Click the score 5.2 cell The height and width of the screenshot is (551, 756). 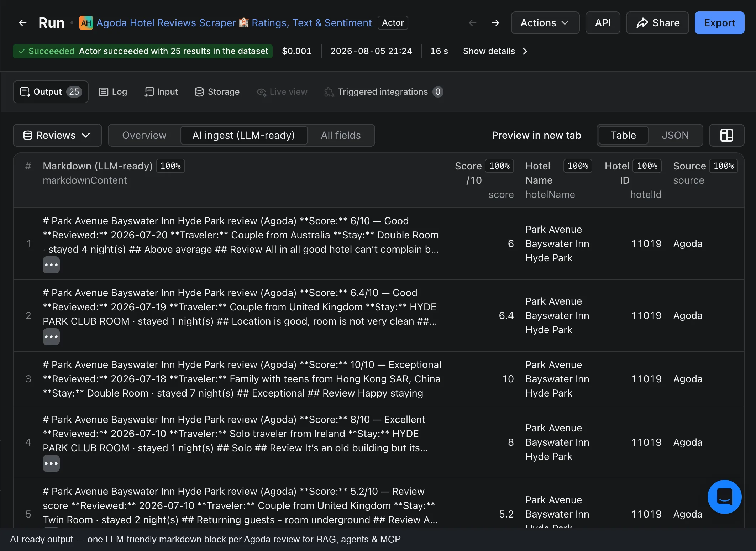coord(506,514)
